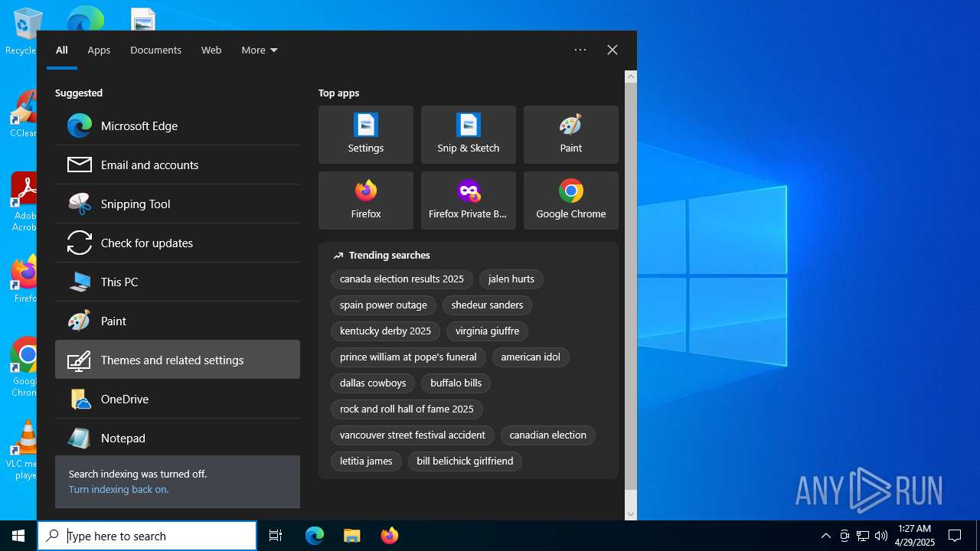Search trending bill belichick girlfriend
980x551 pixels.
tap(465, 461)
